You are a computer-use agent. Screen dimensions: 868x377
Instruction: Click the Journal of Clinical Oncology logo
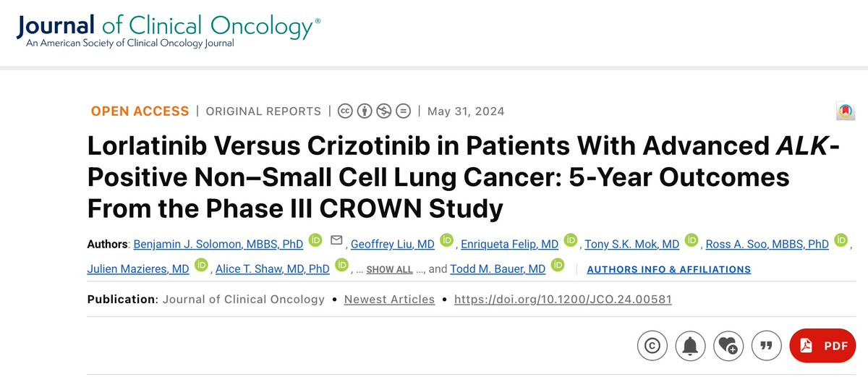(x=168, y=32)
